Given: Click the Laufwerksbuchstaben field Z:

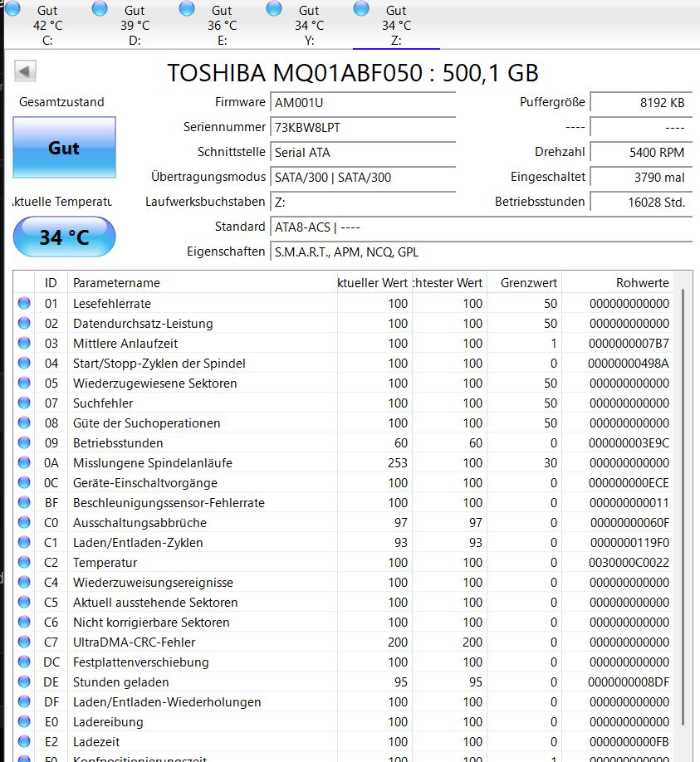Looking at the screenshot, I should pyautogui.click(x=363, y=203).
